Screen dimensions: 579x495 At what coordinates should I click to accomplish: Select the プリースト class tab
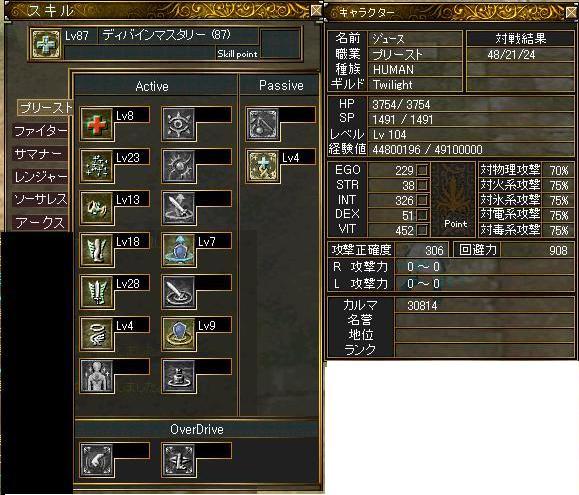coord(45,108)
